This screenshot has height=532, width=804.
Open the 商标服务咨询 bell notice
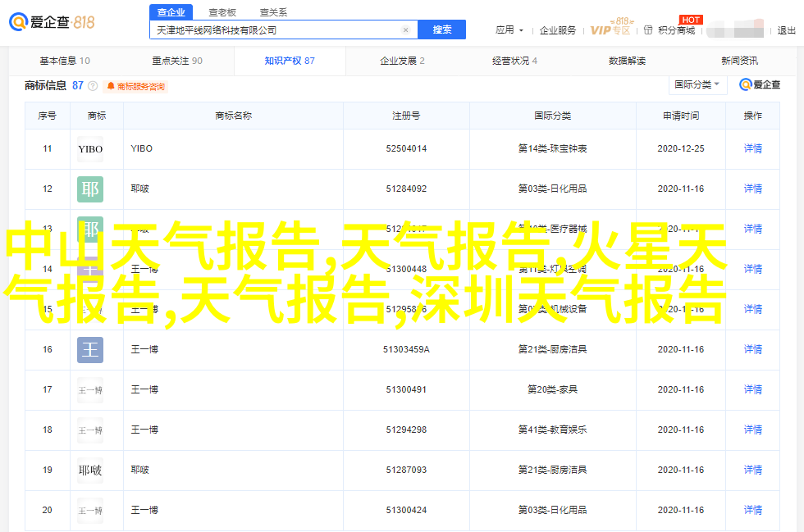pyautogui.click(x=136, y=87)
